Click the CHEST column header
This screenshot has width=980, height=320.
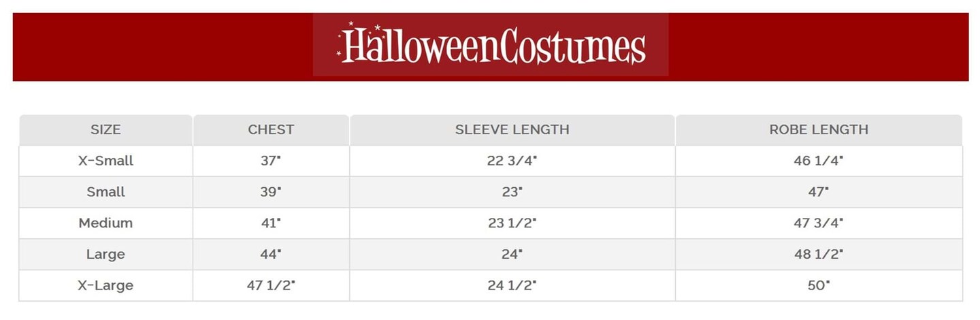(271, 129)
